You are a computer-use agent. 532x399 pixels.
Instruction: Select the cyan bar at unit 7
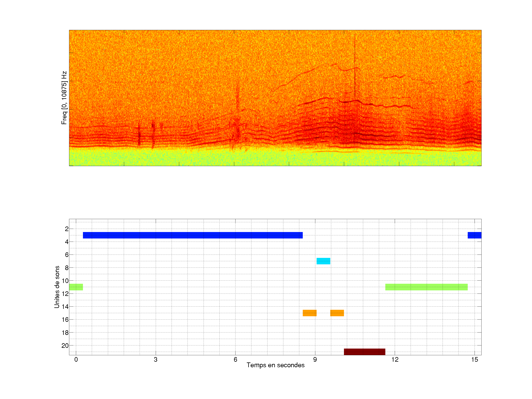click(323, 261)
